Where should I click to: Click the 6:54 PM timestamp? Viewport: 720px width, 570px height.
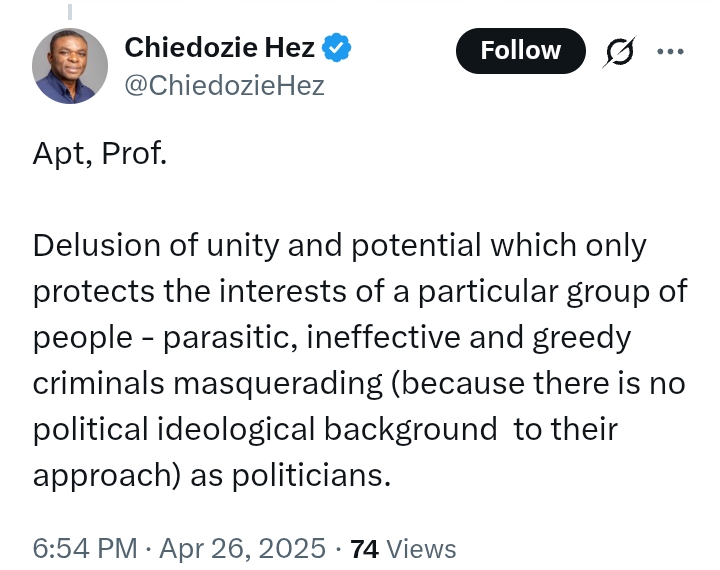tap(85, 548)
